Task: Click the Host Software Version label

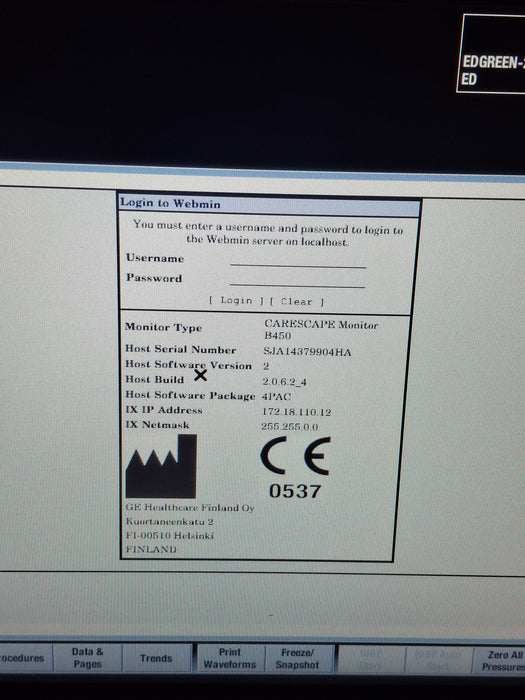Action: click(x=188, y=365)
